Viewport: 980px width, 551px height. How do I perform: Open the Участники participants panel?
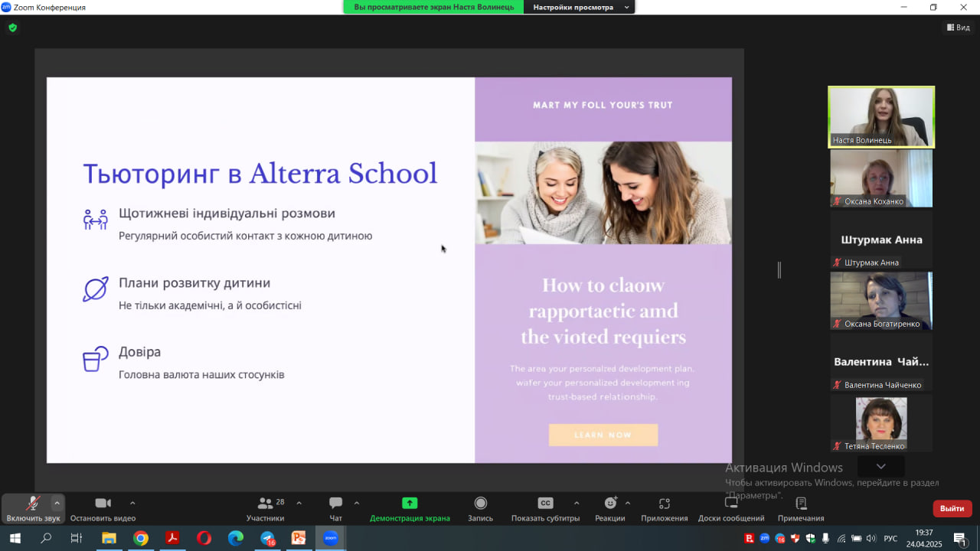tap(266, 510)
